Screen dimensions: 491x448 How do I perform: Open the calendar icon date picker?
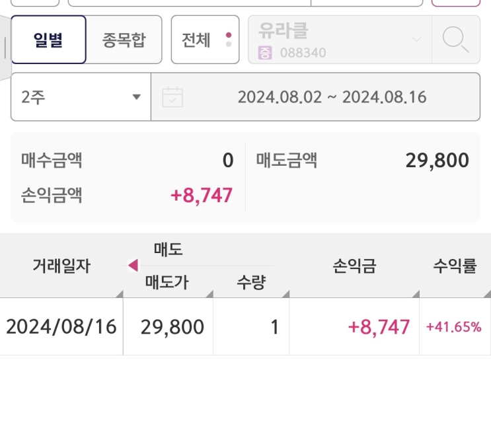172,97
